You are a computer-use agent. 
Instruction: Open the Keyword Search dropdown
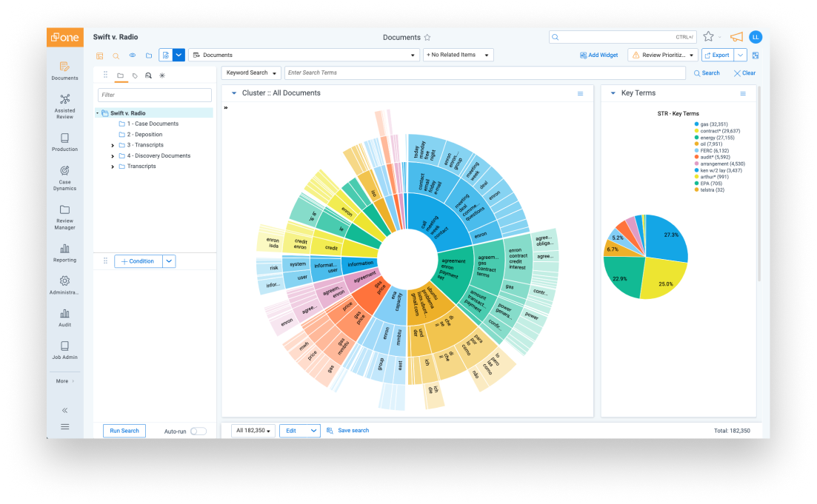click(251, 73)
